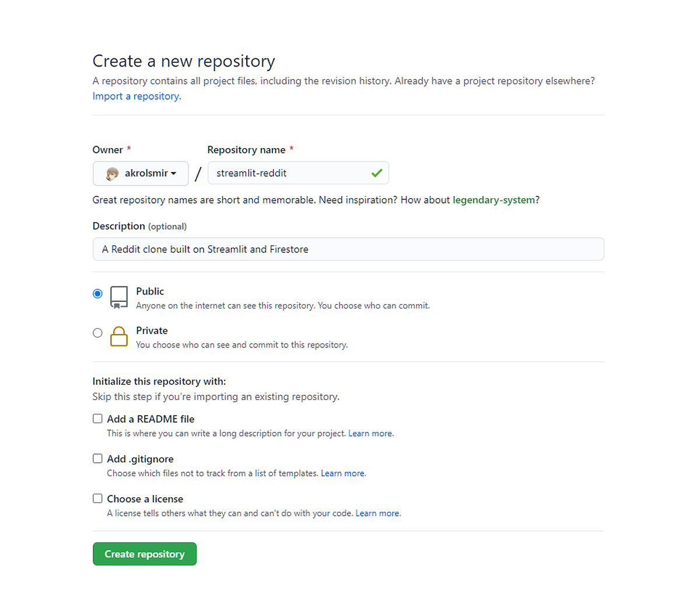Select the Public visibility radio button
Viewport: 700px width, 608px height.
pos(97,294)
